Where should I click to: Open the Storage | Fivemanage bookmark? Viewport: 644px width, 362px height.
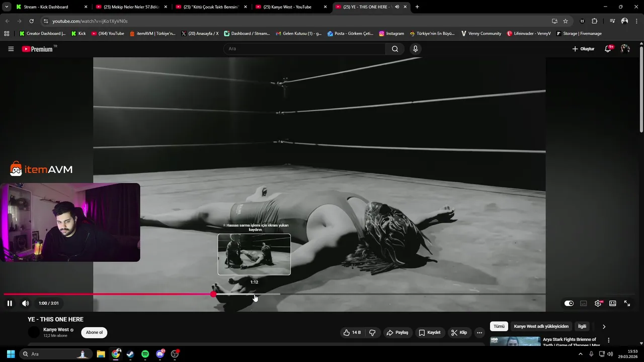point(579,34)
